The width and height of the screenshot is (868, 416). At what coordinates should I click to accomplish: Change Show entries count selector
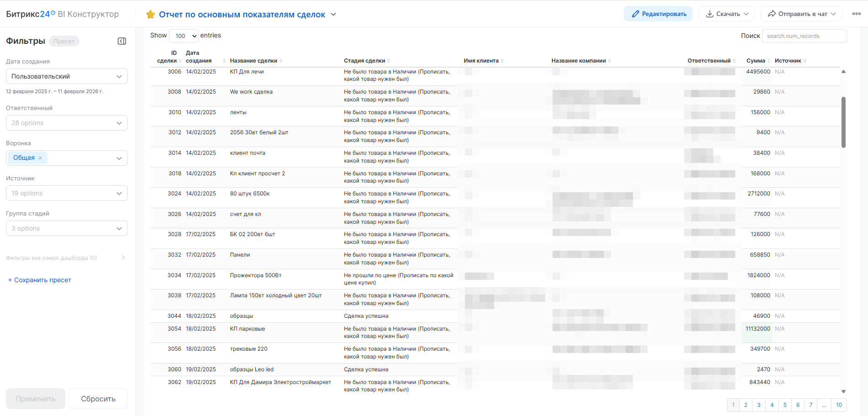click(x=184, y=36)
